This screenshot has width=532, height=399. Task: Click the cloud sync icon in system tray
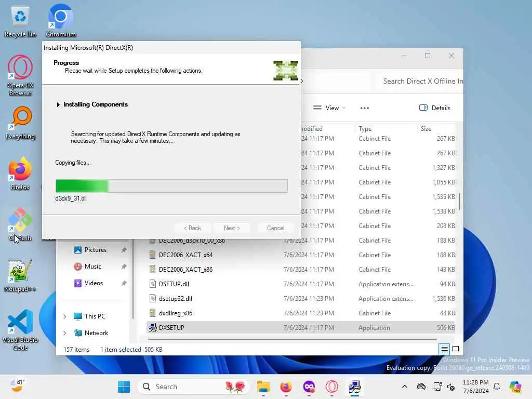pyautogui.click(x=421, y=387)
